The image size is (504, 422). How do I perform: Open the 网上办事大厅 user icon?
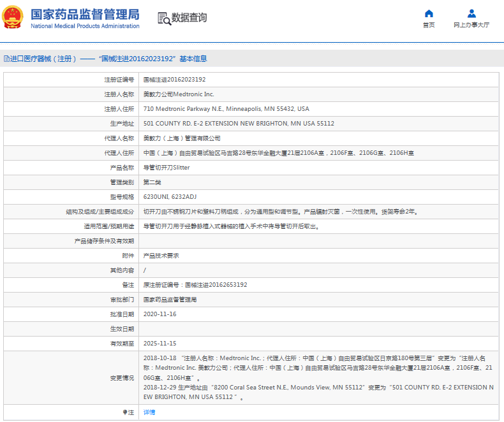[471, 13]
